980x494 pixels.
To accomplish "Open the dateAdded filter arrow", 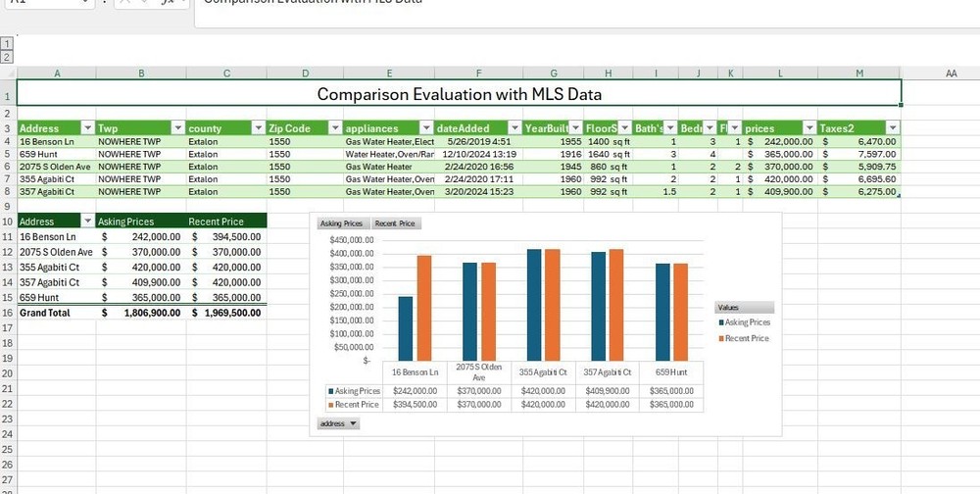I will click(x=515, y=128).
